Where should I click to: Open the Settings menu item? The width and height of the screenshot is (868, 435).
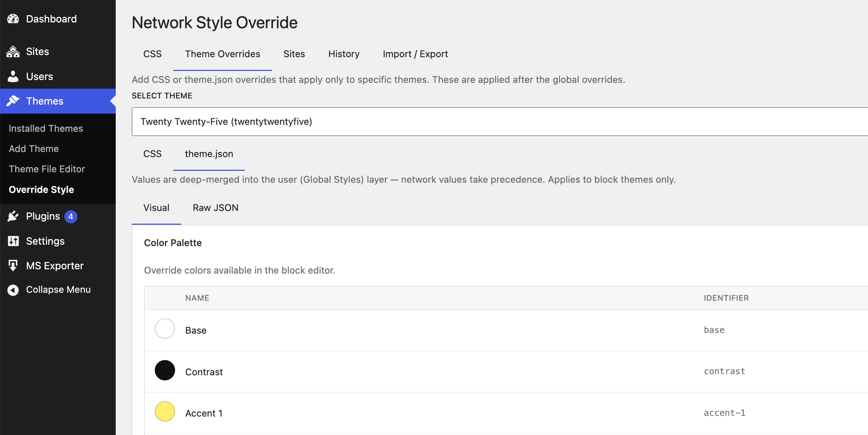[x=58, y=241]
